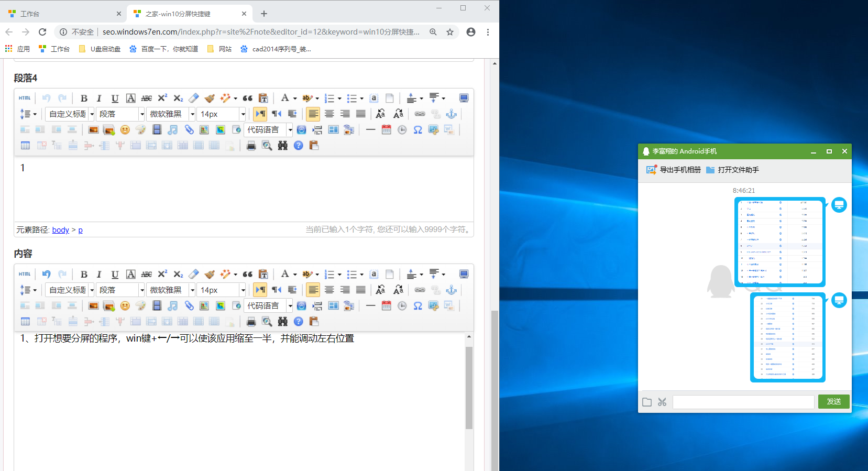Click binoculars search-replace icon in 内容 toolbar

(x=283, y=322)
